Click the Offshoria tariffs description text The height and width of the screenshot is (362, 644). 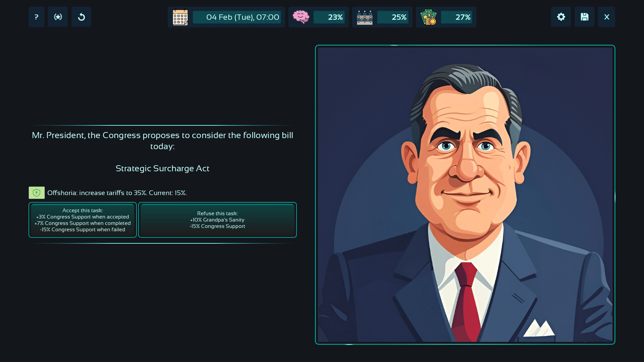(x=117, y=193)
